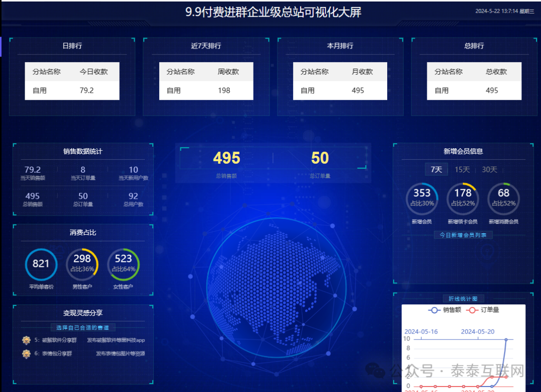Screen dimensions: 541x392
Task: Click the peak data point on the sales line
Action: point(505,339)
